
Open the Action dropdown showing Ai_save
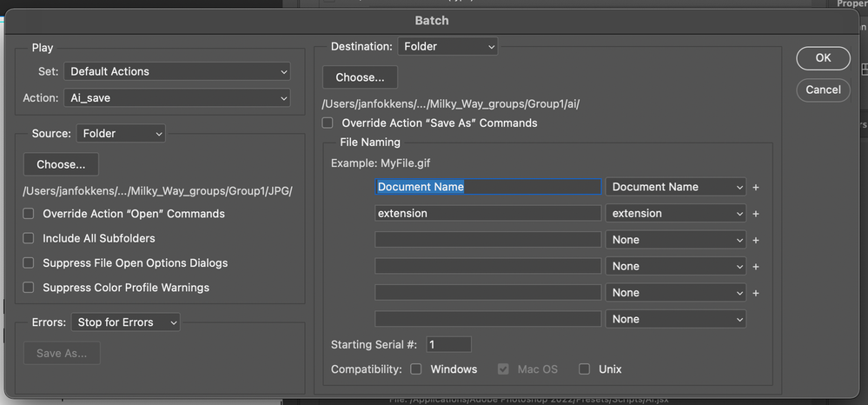tap(176, 98)
